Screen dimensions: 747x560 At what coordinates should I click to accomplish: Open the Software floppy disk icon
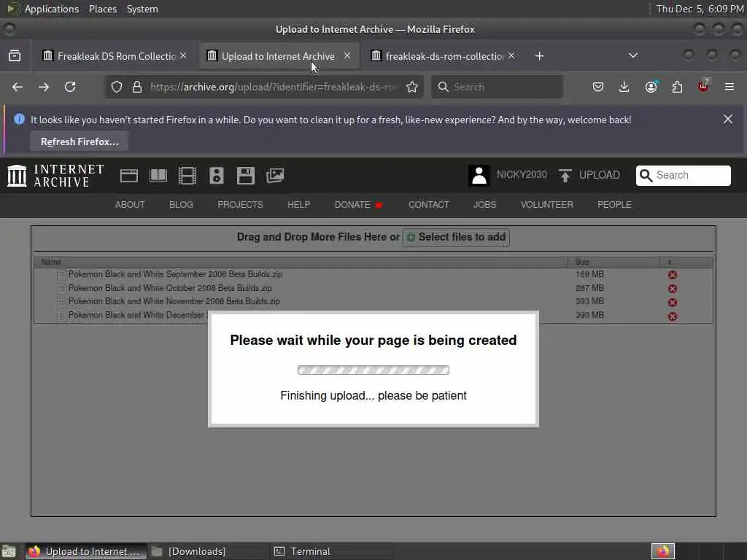[245, 176]
